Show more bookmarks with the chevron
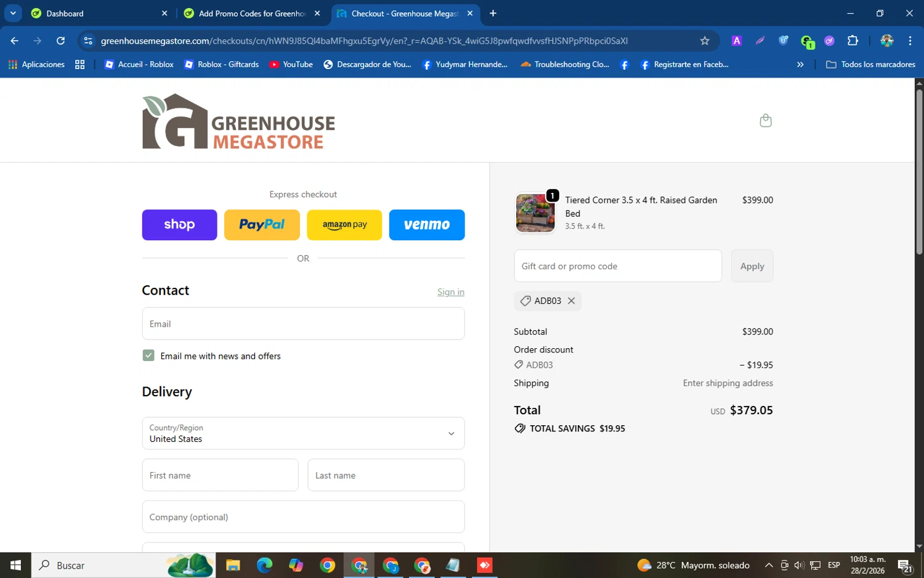The width and height of the screenshot is (924, 578). (x=800, y=64)
